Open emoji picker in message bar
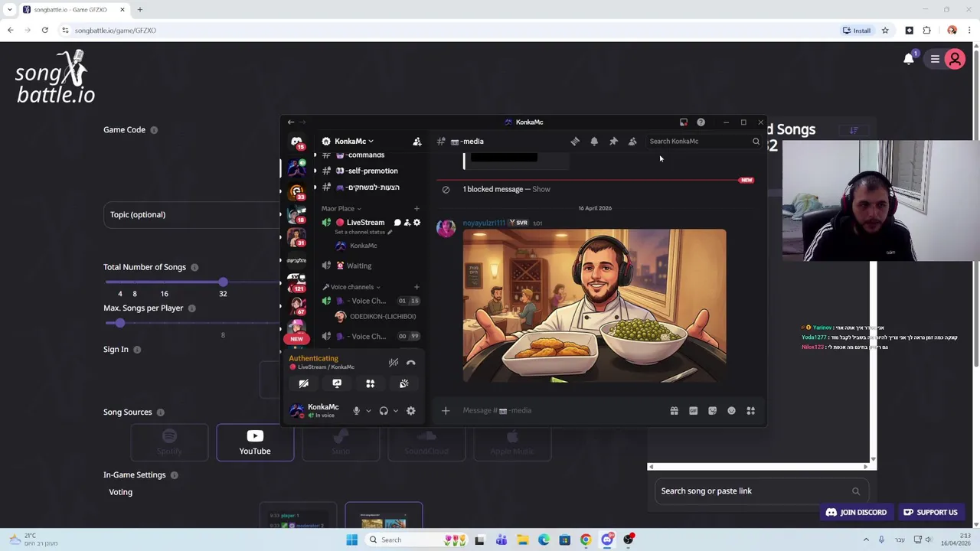980x551 pixels. click(732, 411)
